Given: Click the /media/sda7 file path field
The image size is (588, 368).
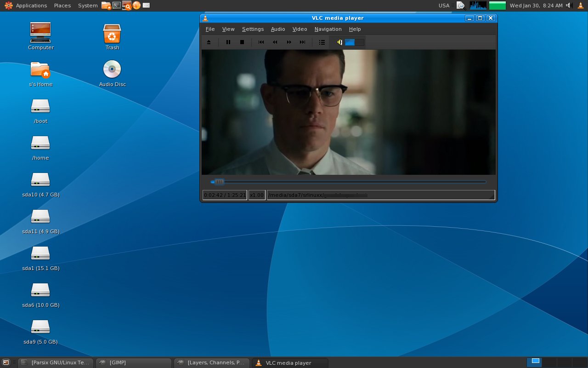Looking at the screenshot, I should coord(380,195).
